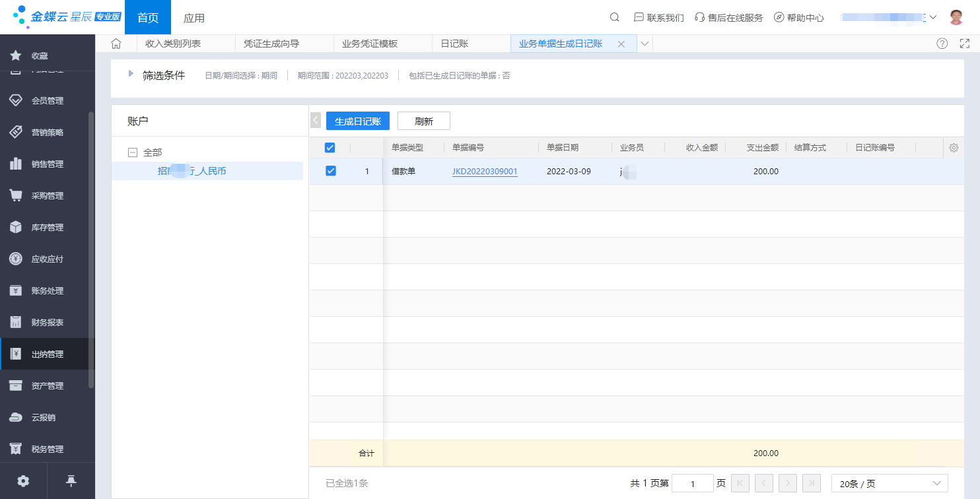980x499 pixels.
Task: Click the 日记账编号 column header
Action: (875, 148)
